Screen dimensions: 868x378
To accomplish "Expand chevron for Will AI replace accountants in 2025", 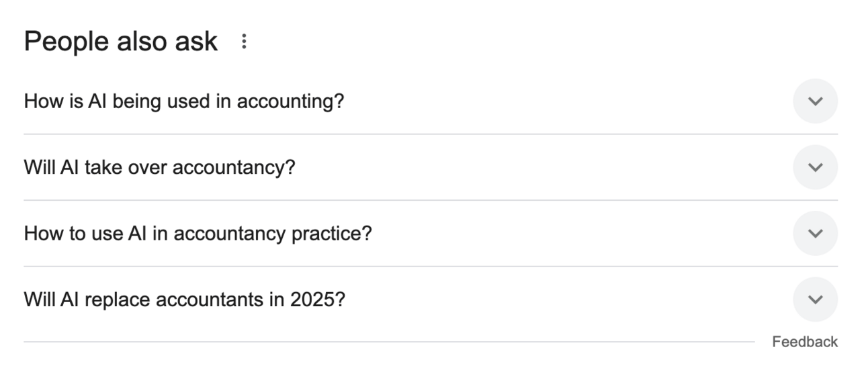I will [815, 299].
